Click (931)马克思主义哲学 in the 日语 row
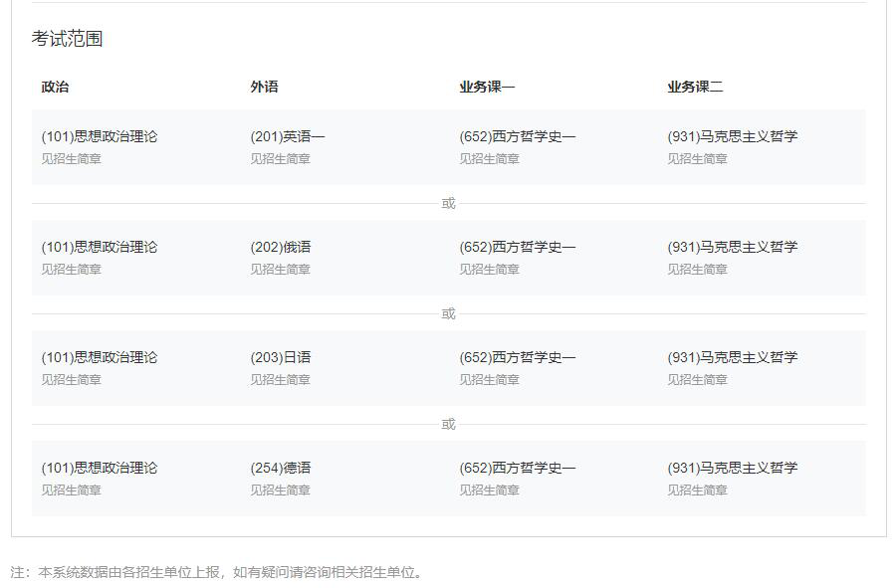The image size is (895, 588). pyautogui.click(x=732, y=357)
